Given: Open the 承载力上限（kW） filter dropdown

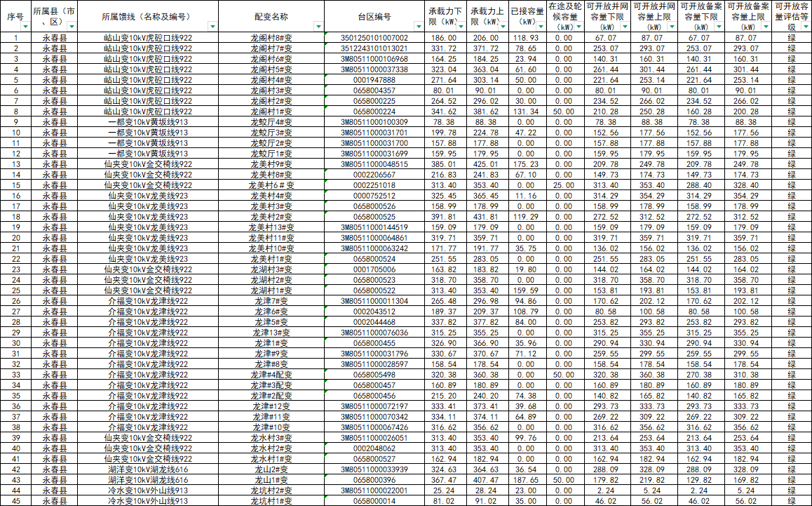Looking at the screenshot, I should point(503,27).
